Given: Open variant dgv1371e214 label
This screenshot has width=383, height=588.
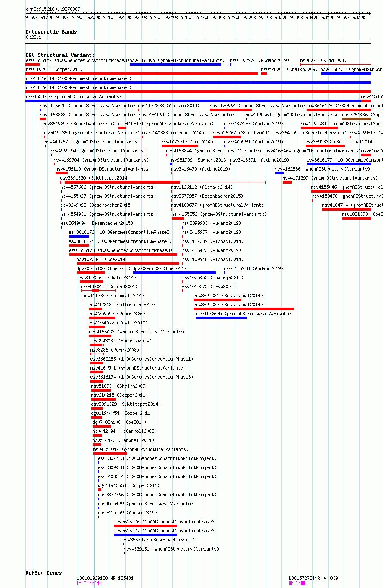Looking at the screenshot, I should [x=79, y=78].
